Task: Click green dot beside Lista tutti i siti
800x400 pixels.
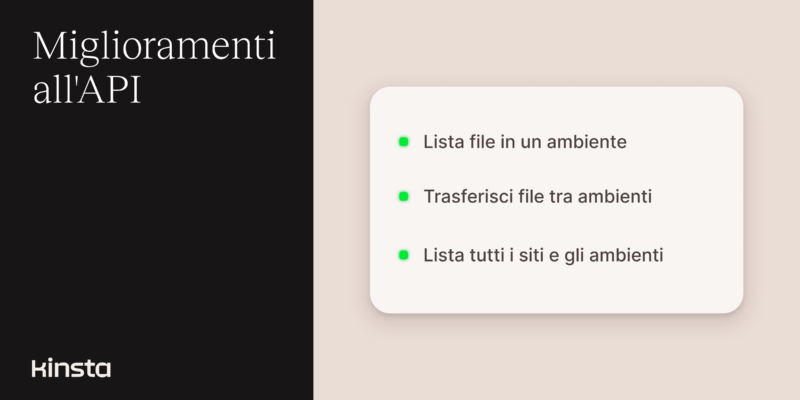Action: coord(404,255)
